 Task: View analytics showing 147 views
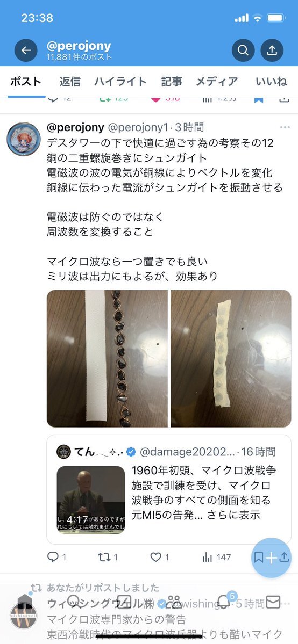216,557
